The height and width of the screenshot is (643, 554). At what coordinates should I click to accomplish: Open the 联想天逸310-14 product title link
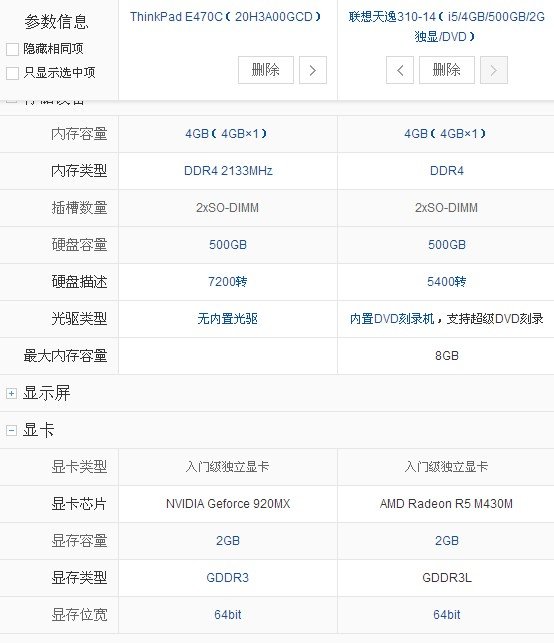[446, 27]
